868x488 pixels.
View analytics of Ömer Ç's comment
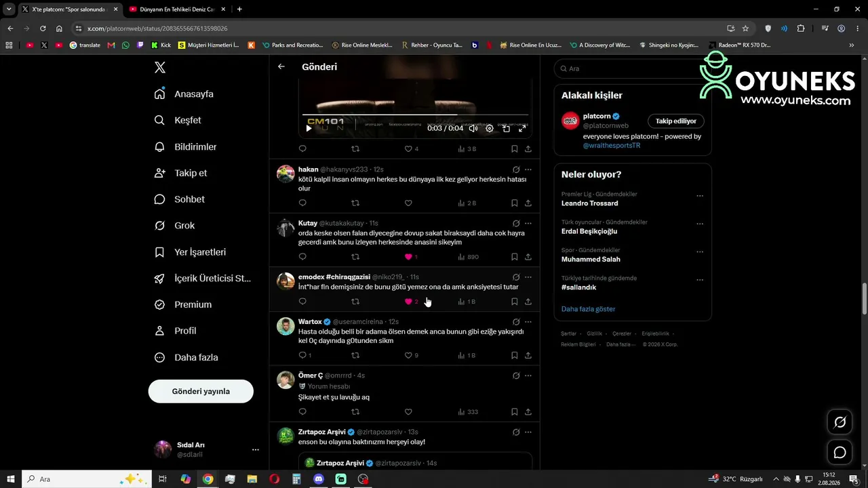click(x=468, y=411)
